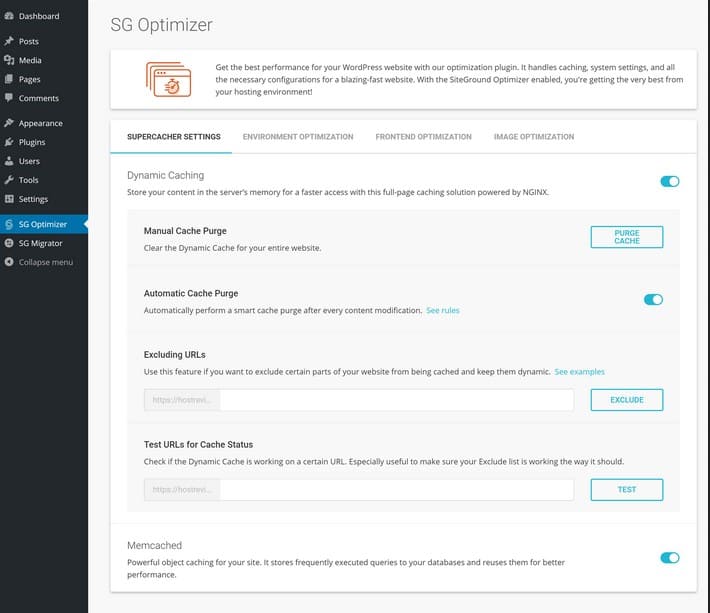Click the Excluding URLs heading
This screenshot has width=710, height=613.
[174, 354]
